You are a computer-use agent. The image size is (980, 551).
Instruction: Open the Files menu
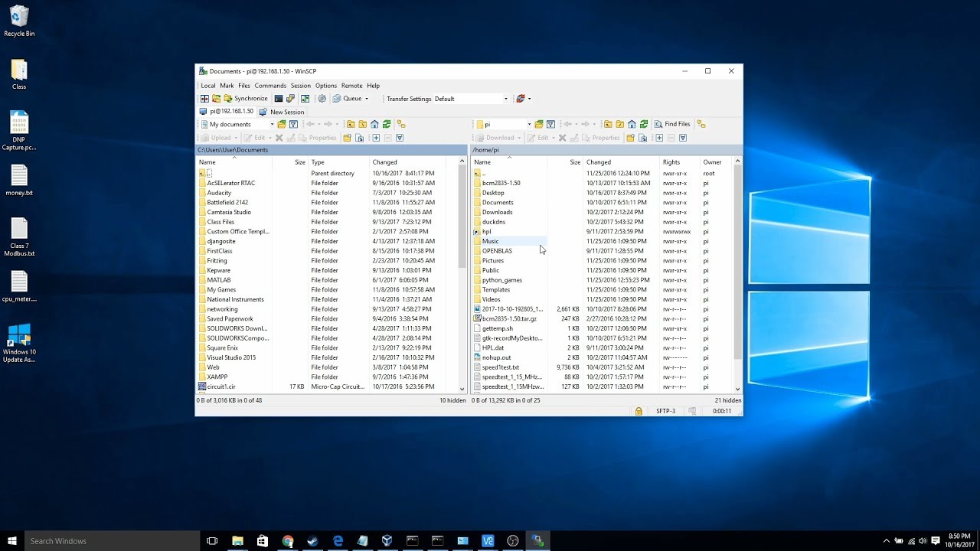(244, 86)
